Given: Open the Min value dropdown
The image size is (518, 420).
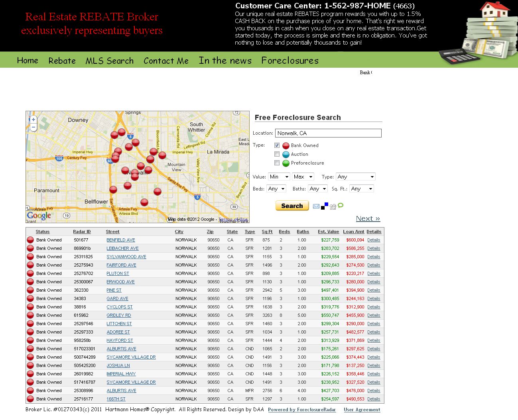Looking at the screenshot, I should [x=279, y=177].
